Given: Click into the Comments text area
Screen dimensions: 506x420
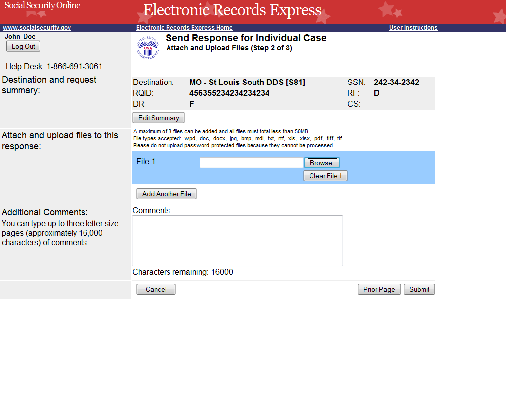Looking at the screenshot, I should 238,241.
